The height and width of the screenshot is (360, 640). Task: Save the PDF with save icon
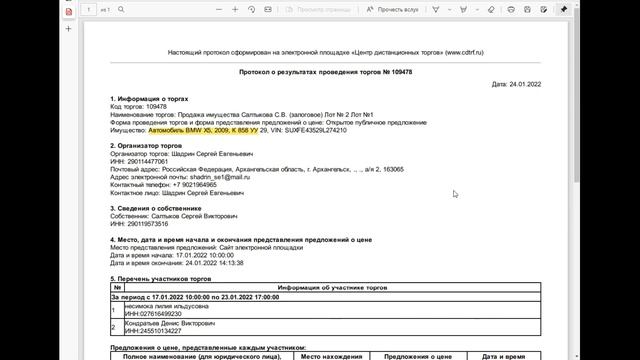527,9
